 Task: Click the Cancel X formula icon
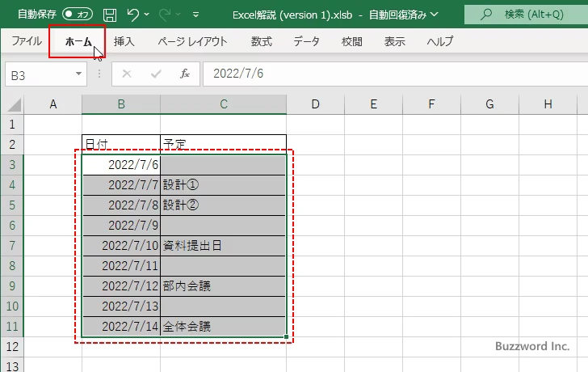(x=127, y=74)
